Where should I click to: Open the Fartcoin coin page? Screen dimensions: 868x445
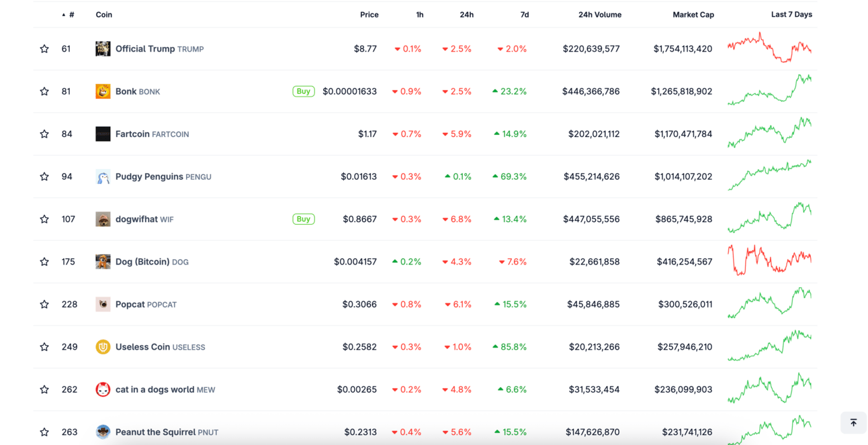point(153,134)
